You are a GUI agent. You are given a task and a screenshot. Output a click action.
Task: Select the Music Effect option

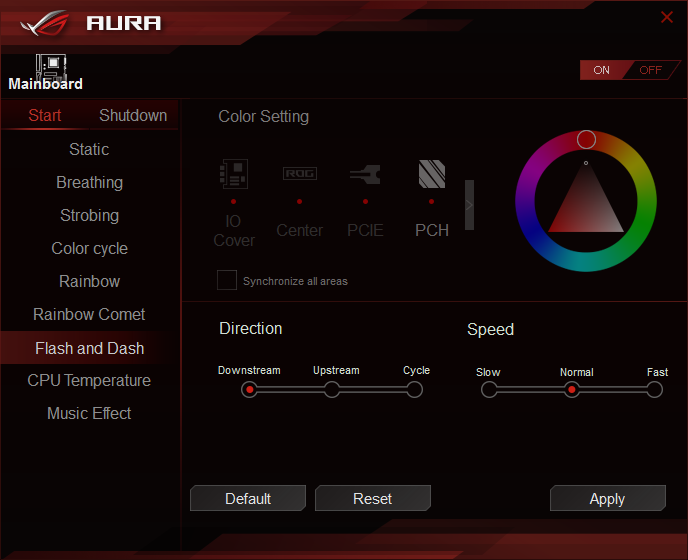coord(89,413)
